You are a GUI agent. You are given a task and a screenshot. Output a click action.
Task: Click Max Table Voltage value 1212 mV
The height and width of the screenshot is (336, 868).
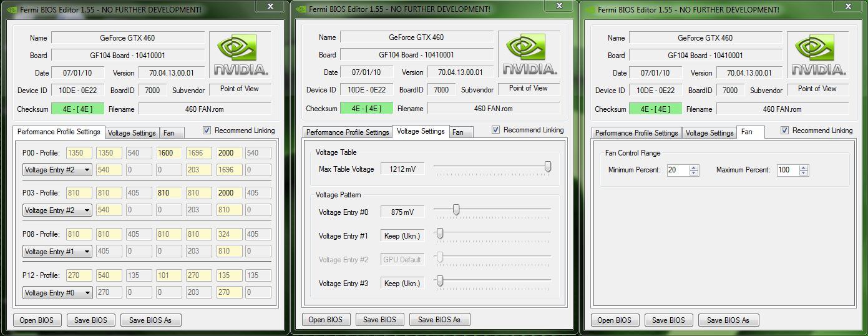click(x=402, y=169)
